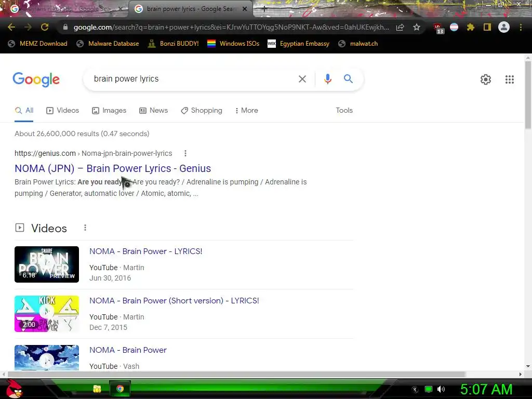Viewport: 532px width, 399px height.
Task: Open the Egyptian Embassy bookmark
Action: point(299,44)
